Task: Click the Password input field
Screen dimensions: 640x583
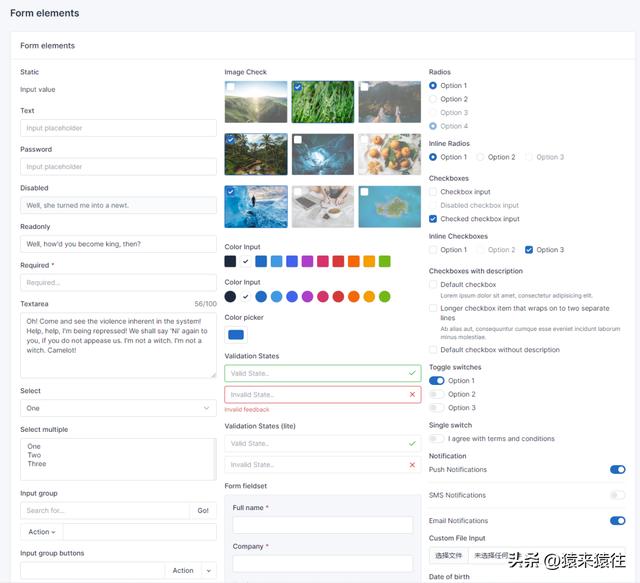Action: click(118, 167)
